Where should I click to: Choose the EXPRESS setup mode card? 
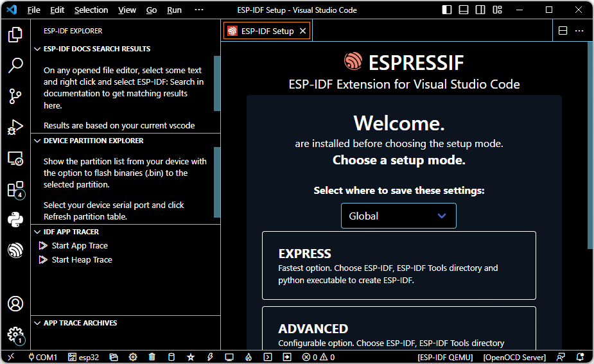(x=399, y=266)
